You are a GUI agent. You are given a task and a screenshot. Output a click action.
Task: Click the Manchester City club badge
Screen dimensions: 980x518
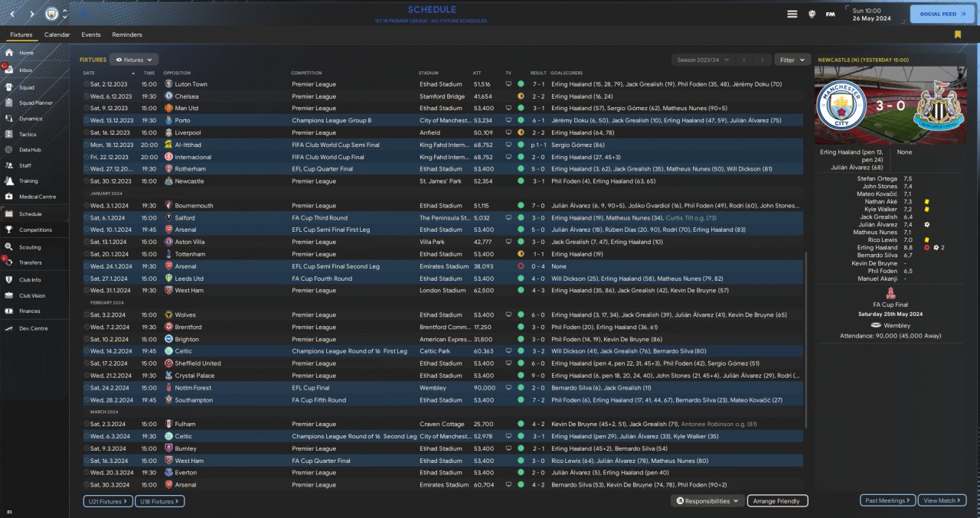point(52,14)
